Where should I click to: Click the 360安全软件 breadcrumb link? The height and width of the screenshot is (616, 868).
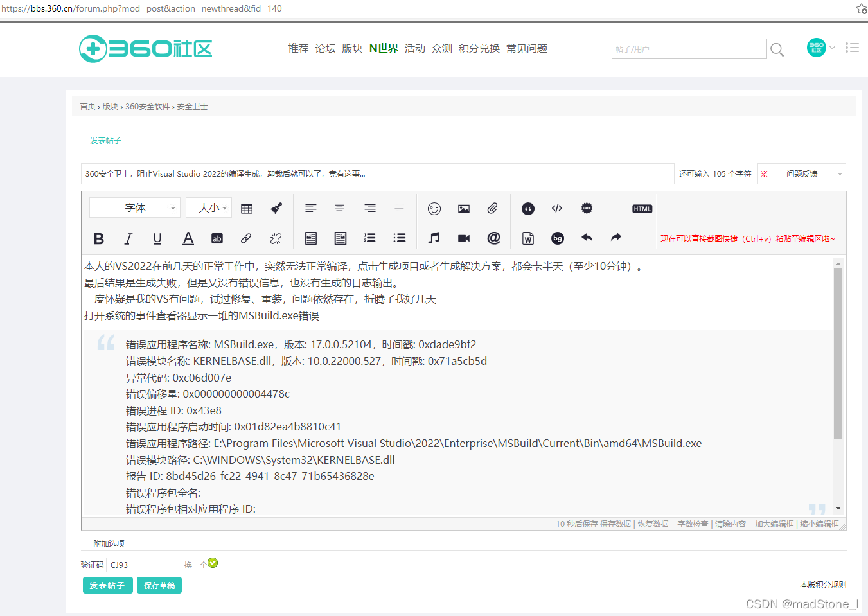tap(148, 106)
